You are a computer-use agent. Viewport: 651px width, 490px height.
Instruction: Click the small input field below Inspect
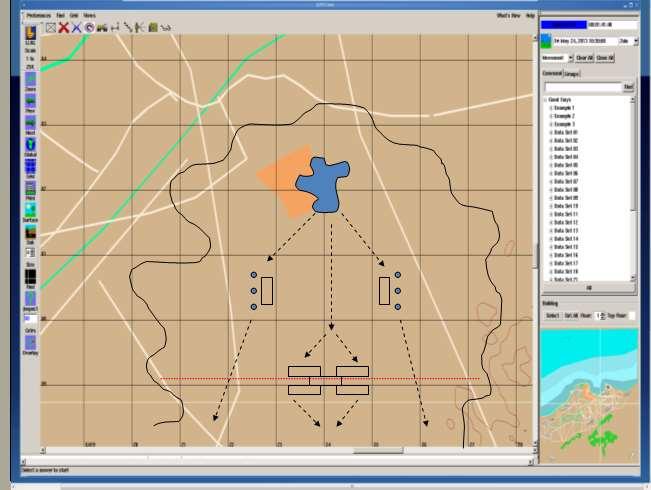[x=30, y=319]
